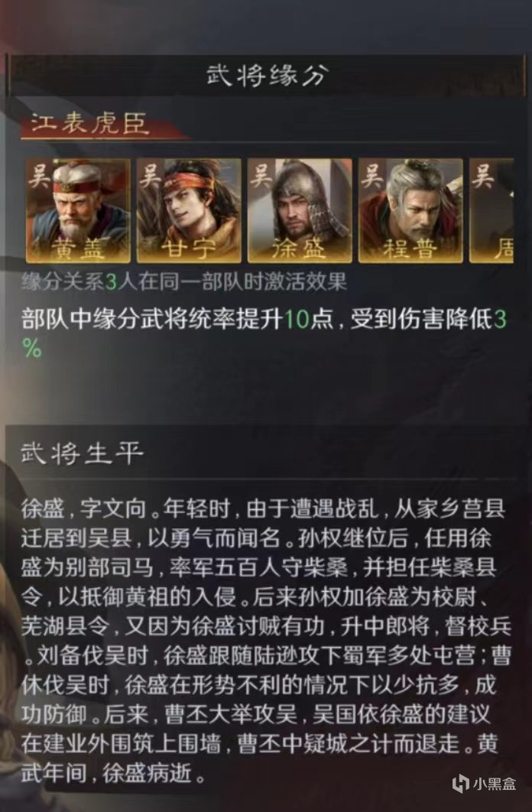Click the 武将生平 section header
The height and width of the screenshot is (812, 532).
point(82,453)
